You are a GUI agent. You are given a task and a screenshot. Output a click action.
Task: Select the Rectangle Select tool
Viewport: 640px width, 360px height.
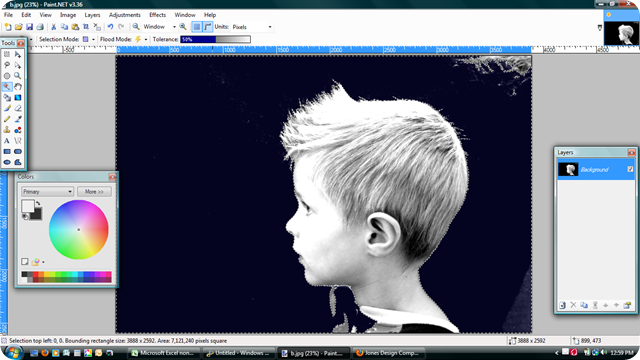click(7, 54)
